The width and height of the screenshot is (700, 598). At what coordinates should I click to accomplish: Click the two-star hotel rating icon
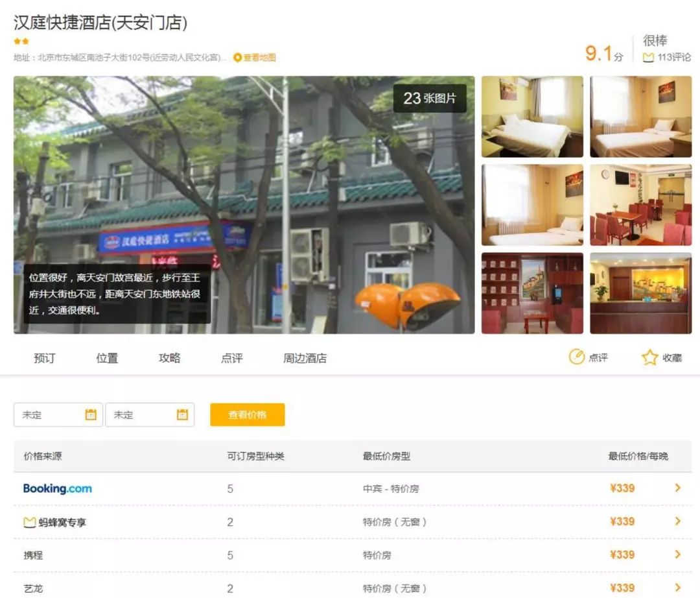point(21,41)
